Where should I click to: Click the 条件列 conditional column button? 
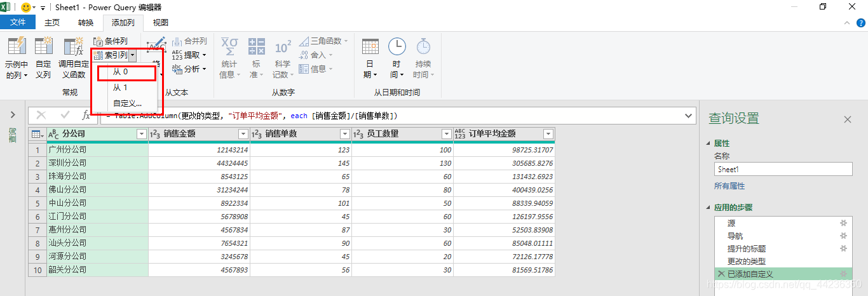click(x=111, y=41)
